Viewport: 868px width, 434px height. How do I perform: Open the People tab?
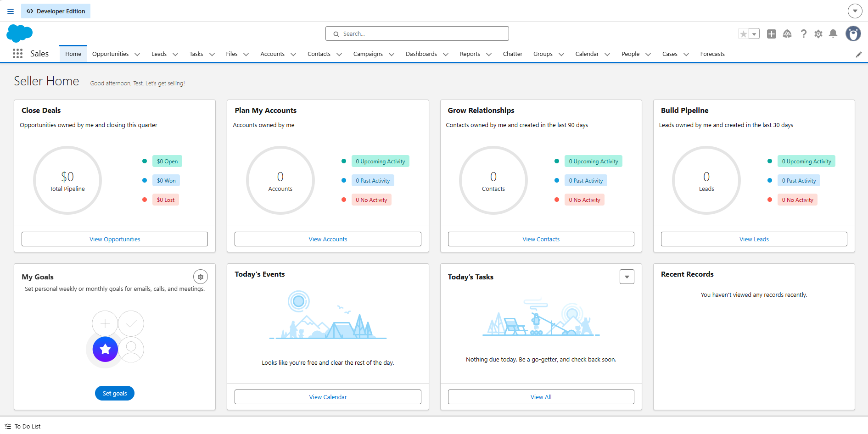click(630, 54)
